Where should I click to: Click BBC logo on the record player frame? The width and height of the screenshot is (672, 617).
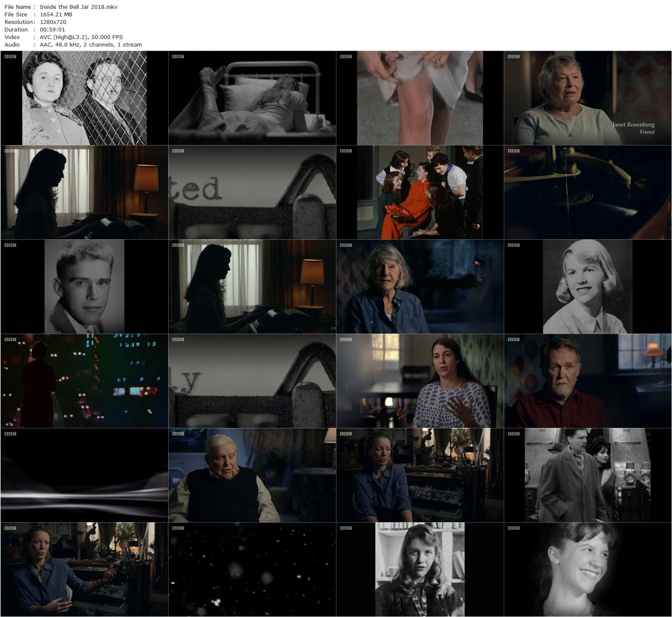pyautogui.click(x=513, y=151)
